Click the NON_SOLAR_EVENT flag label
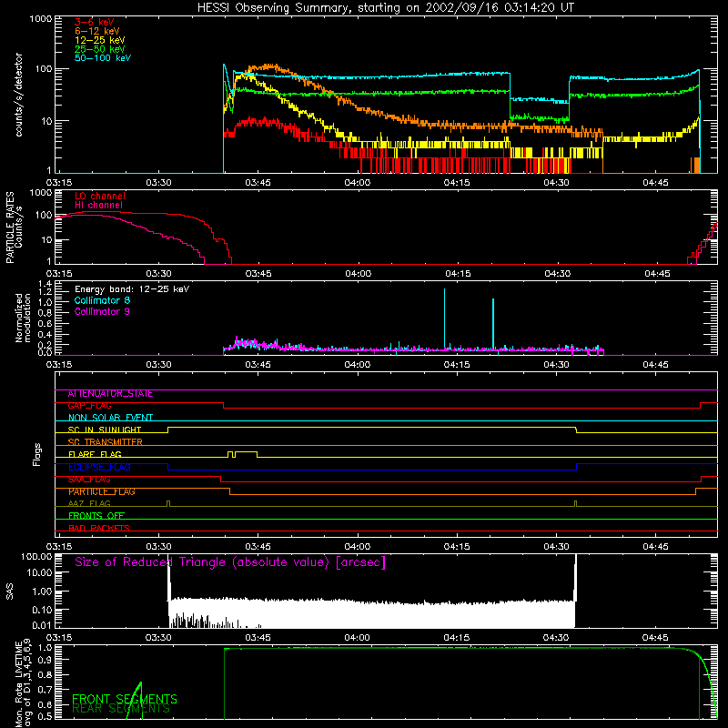Viewport: 728px width, 728px height. tap(110, 418)
